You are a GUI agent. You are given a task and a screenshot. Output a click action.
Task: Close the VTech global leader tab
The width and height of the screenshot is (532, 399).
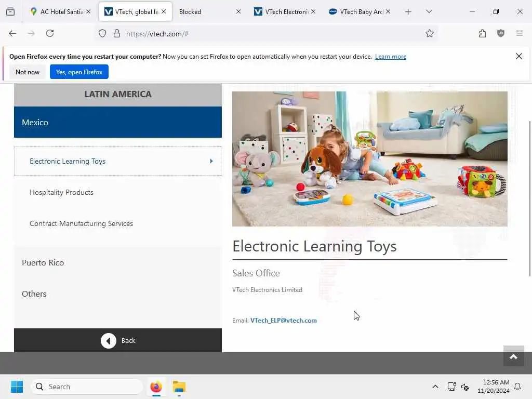[164, 11]
